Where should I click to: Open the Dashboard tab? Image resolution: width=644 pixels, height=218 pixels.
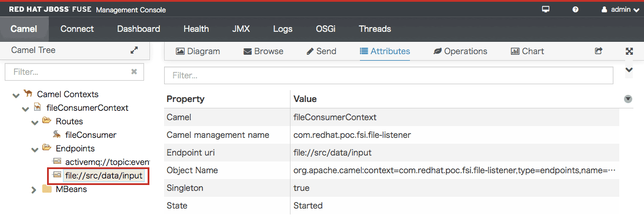click(x=138, y=29)
